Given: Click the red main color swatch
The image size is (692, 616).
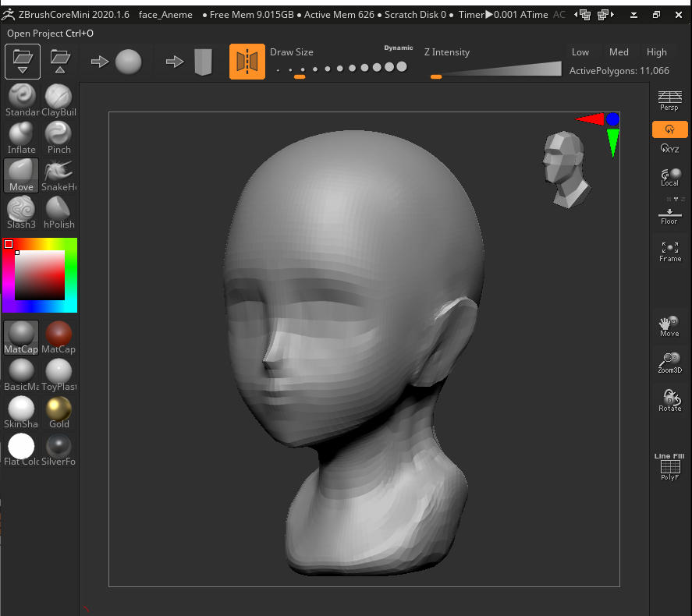Looking at the screenshot, I should click(x=9, y=244).
